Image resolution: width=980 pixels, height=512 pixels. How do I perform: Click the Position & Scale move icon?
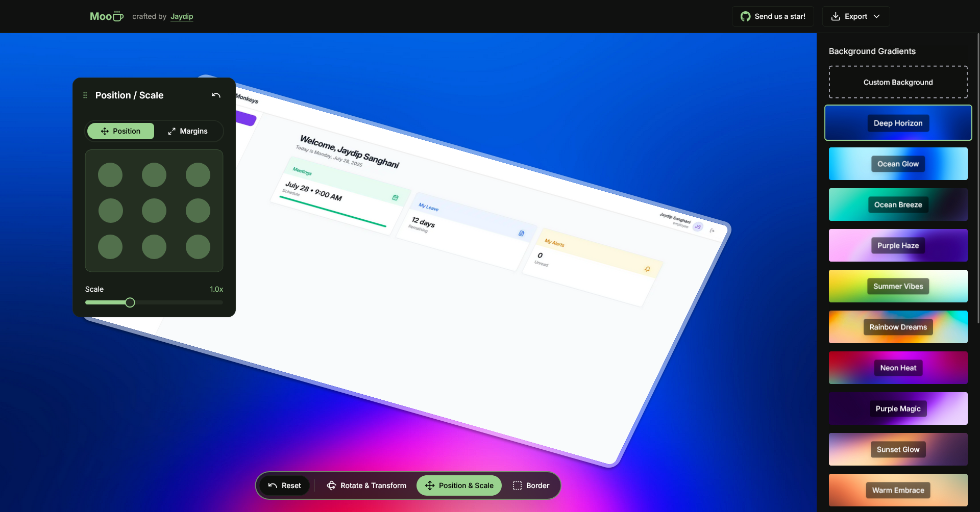pyautogui.click(x=430, y=485)
